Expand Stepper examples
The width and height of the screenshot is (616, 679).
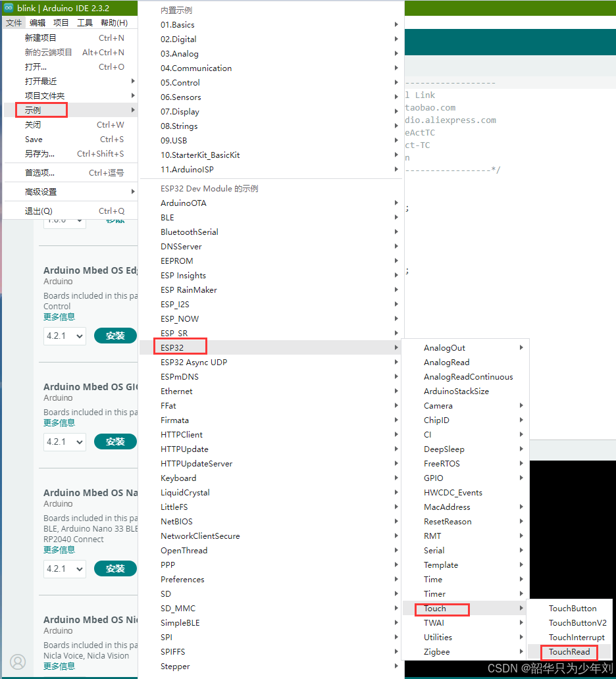[x=272, y=666]
